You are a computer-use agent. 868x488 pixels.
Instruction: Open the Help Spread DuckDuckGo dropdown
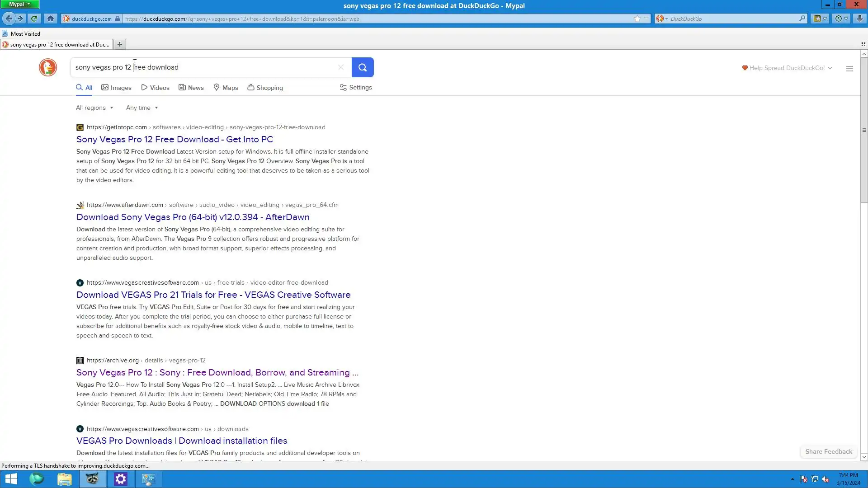click(x=787, y=68)
